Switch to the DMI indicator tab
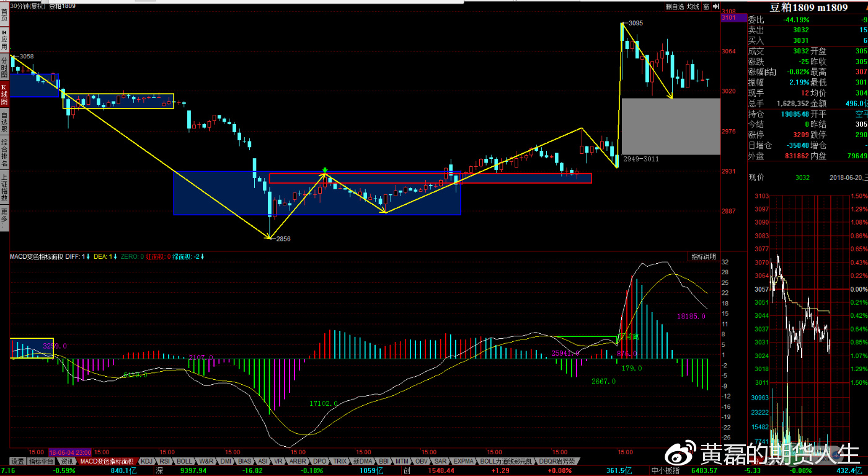The image size is (868, 476). coord(226,461)
